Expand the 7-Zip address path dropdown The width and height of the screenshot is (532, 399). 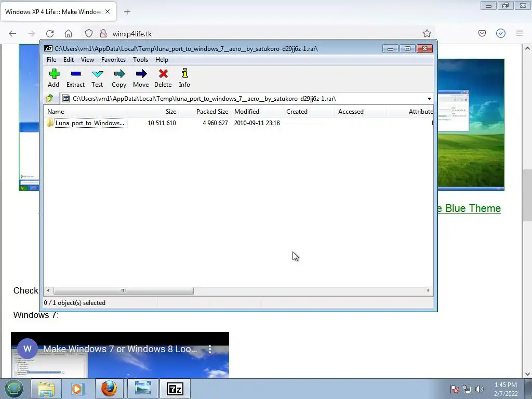coord(429,99)
